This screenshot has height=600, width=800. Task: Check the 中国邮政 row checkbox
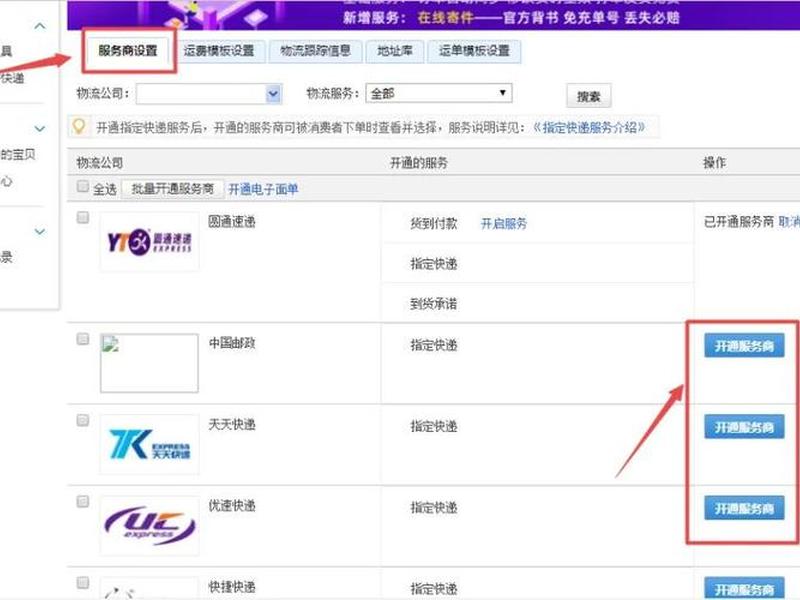[x=83, y=339]
